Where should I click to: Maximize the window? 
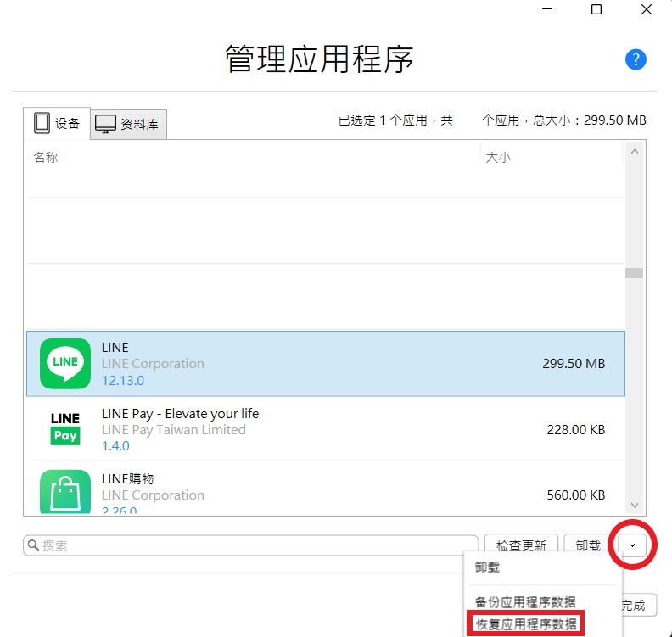pyautogui.click(x=596, y=10)
